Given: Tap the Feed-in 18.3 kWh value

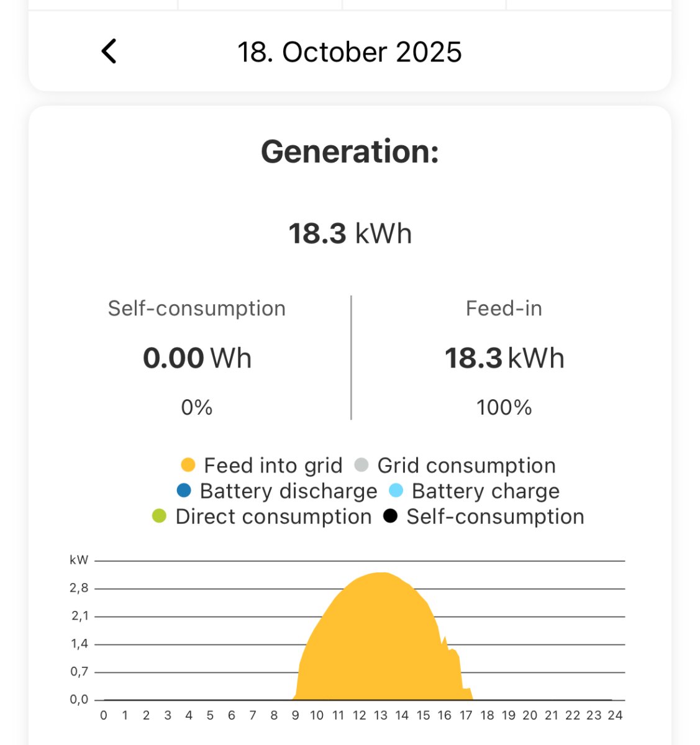Looking at the screenshot, I should click(504, 358).
